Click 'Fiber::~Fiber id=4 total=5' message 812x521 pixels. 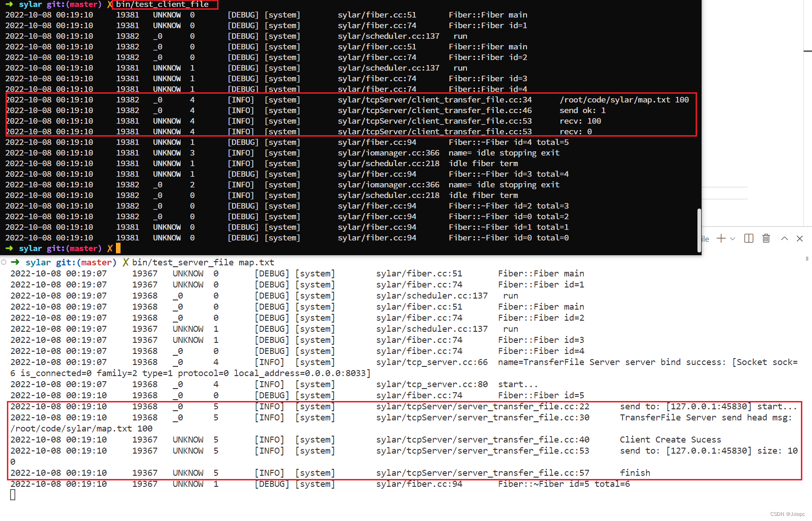[x=509, y=142]
